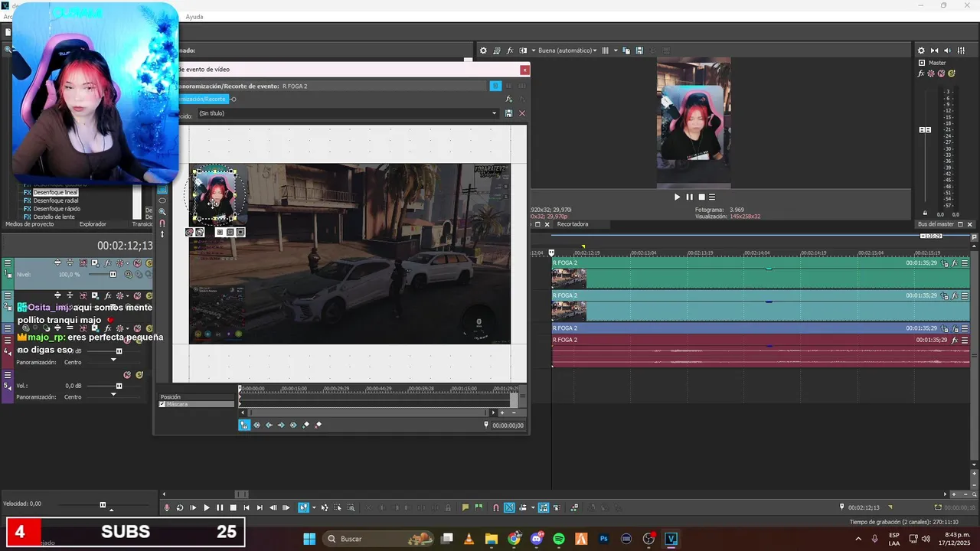Image resolution: width=980 pixels, height=551 pixels.
Task: Toggle loop playback in main transport
Action: pyautogui.click(x=180, y=507)
